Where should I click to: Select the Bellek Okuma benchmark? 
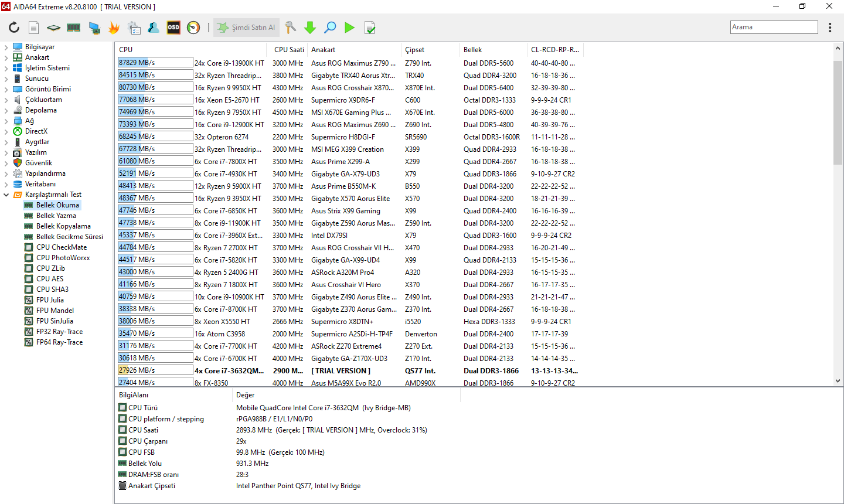[x=57, y=205]
